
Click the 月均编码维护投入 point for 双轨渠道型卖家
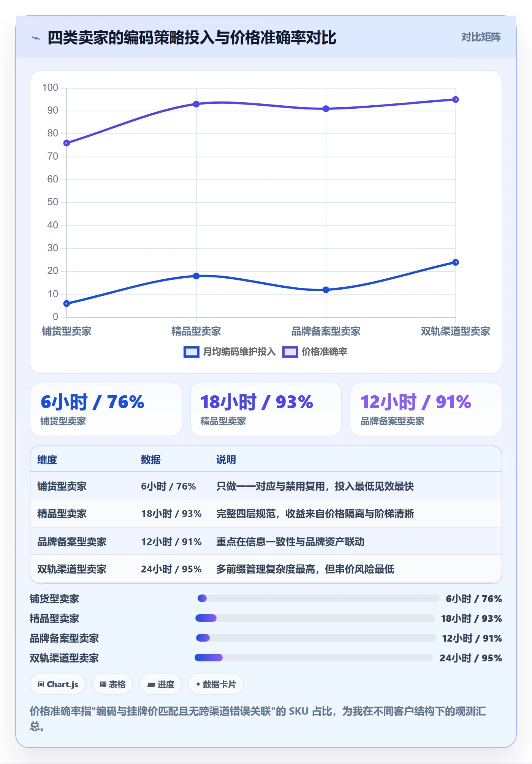(x=456, y=262)
